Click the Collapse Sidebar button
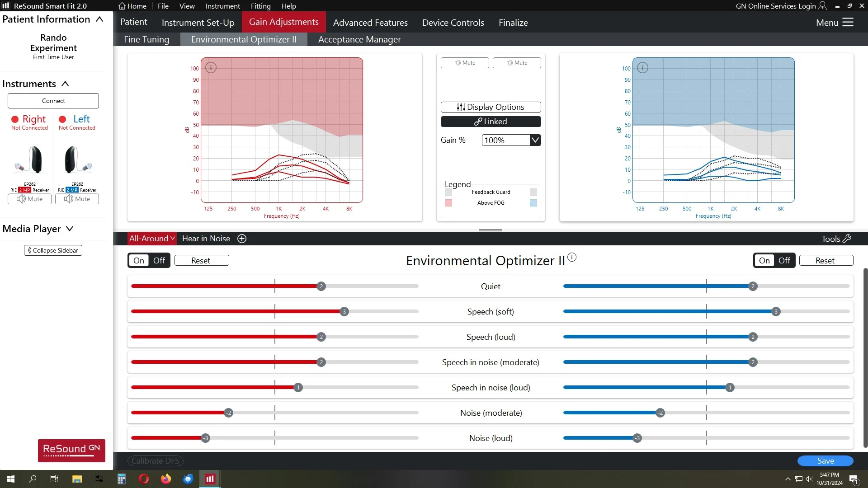868x488 pixels. pyautogui.click(x=53, y=250)
